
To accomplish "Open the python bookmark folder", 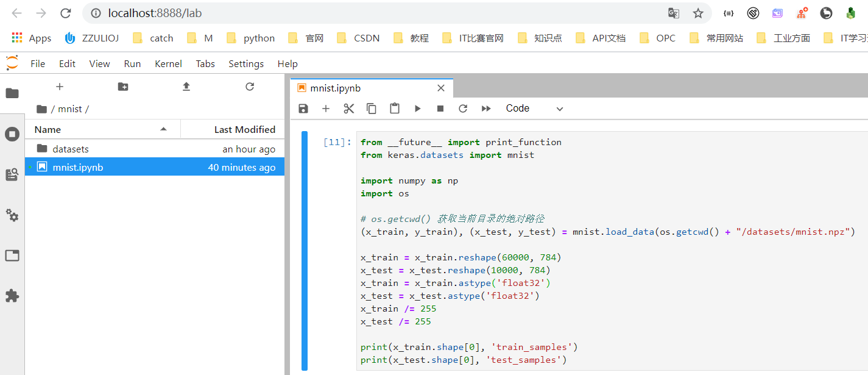I will [x=250, y=38].
